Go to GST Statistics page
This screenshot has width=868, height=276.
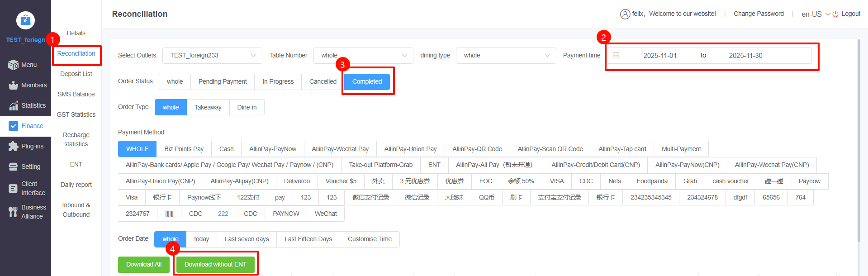click(76, 115)
